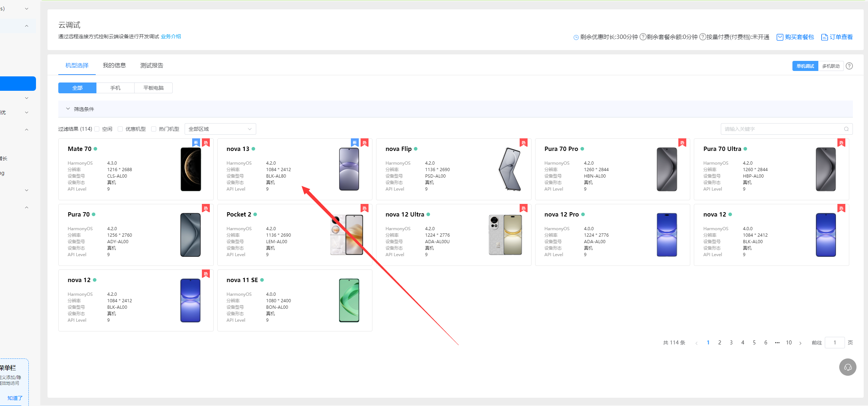Screen dimensions: 868x406
Task: Select the highlighted blue sidebar menu item
Action: pos(18,84)
